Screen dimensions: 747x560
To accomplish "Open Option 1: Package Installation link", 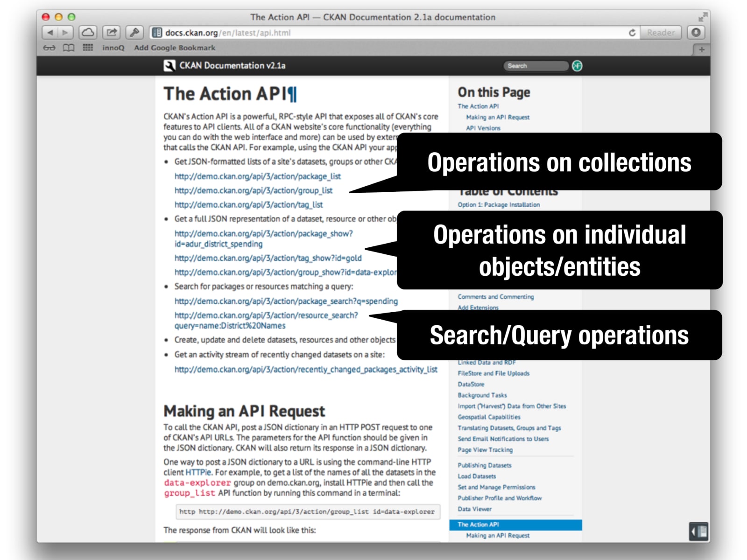I will point(499,204).
